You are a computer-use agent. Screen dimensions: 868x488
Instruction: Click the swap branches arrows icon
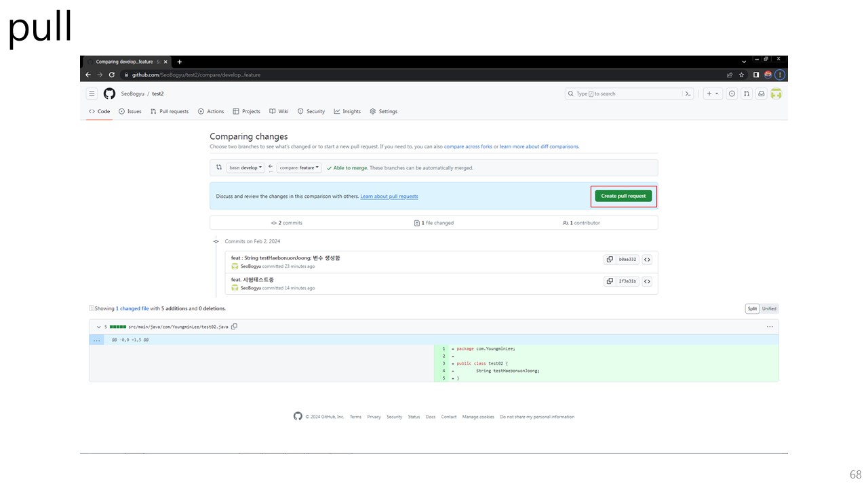(219, 167)
